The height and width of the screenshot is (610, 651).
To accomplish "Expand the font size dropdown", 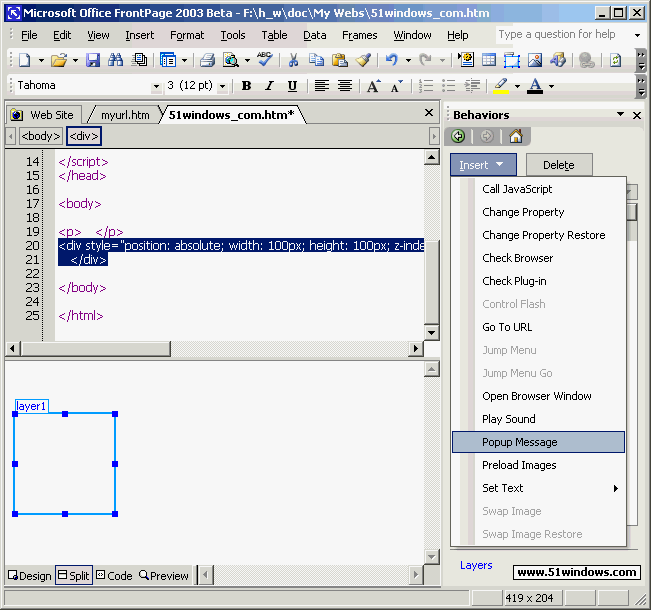I will pyautogui.click(x=222, y=86).
